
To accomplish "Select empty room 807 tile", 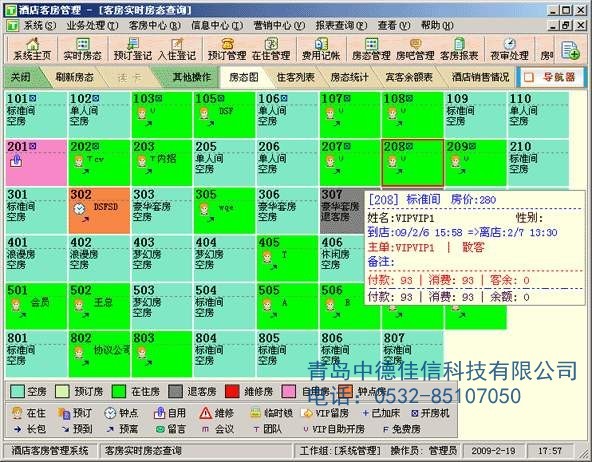I will click(412, 354).
